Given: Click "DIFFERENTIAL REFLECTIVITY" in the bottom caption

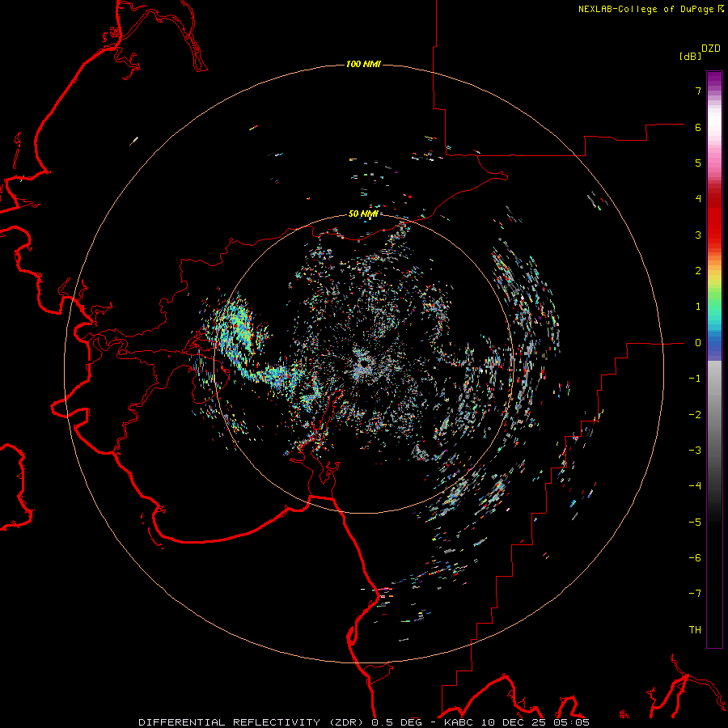Looking at the screenshot, I should point(230,722).
